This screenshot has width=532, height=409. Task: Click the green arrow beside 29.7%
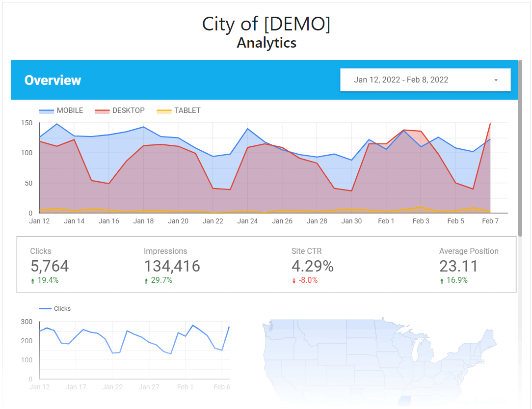tap(146, 280)
